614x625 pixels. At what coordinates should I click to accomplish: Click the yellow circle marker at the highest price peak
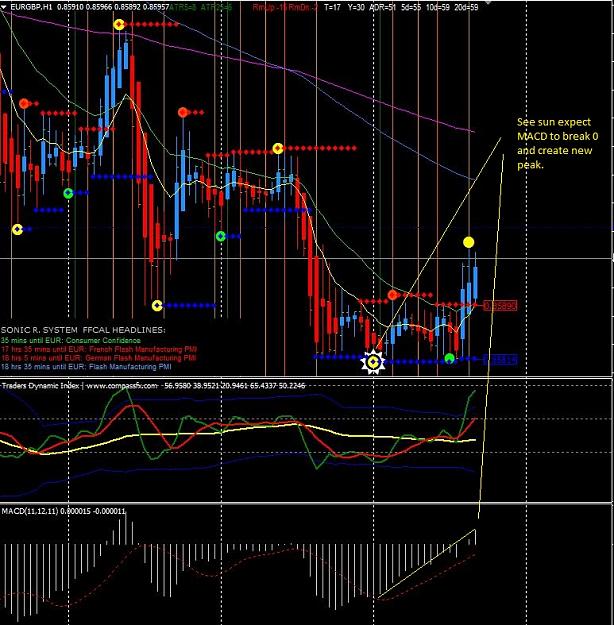pyautogui.click(x=119, y=25)
